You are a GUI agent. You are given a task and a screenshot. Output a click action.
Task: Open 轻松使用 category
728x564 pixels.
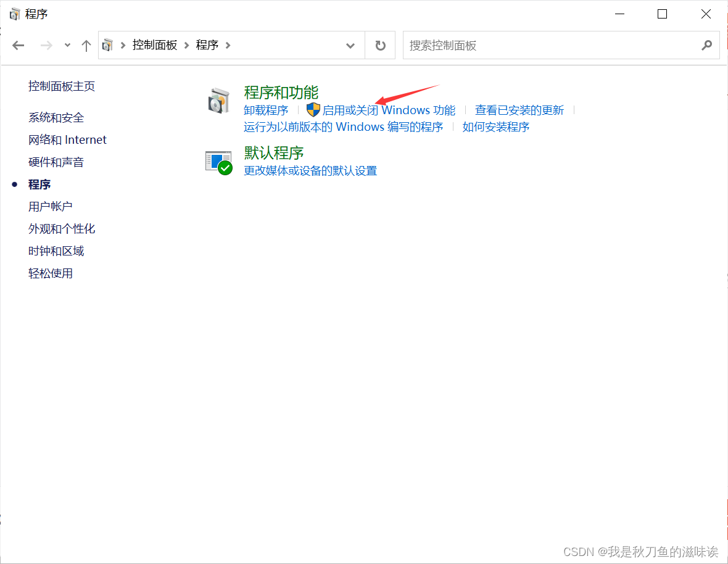click(x=50, y=273)
